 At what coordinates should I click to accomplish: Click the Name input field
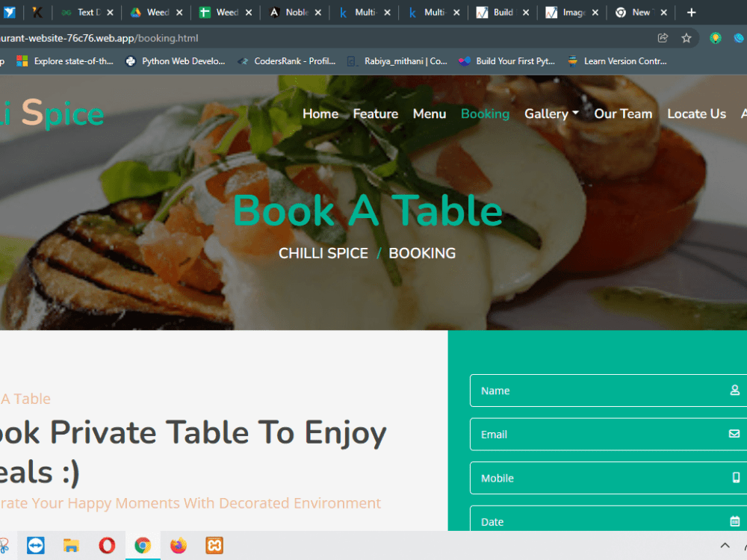click(x=608, y=391)
